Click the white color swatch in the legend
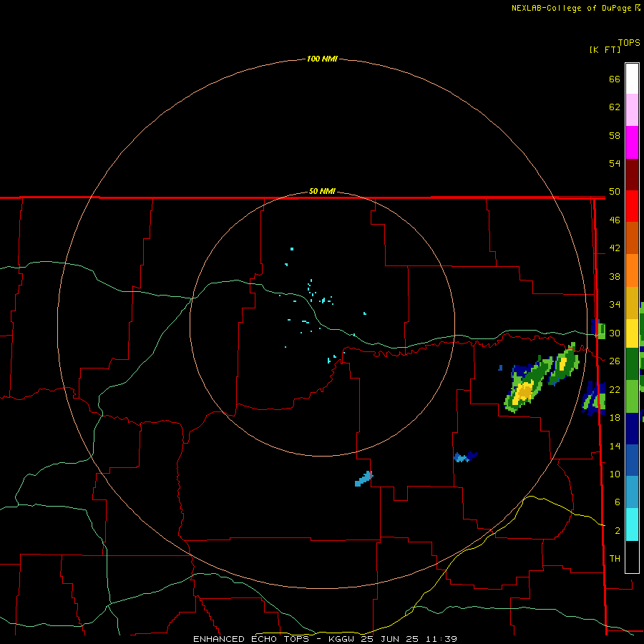644x644 pixels. (632, 79)
